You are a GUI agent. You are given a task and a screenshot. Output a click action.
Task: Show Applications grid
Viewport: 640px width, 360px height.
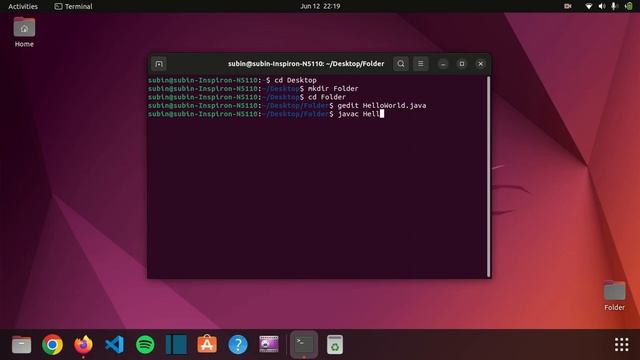coord(621,345)
